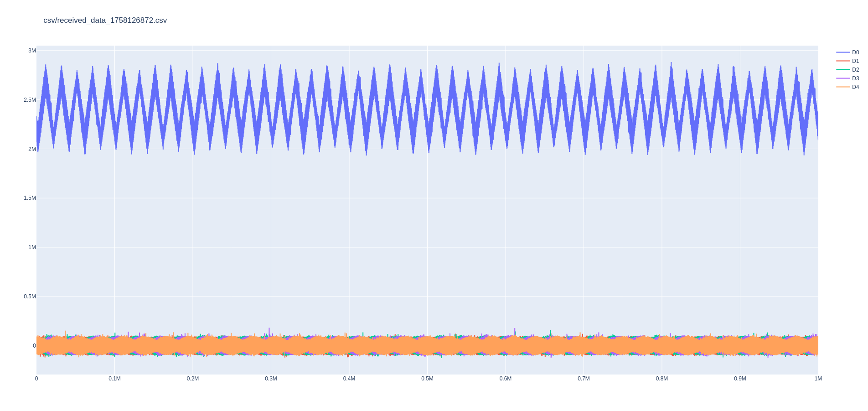The height and width of the screenshot is (411, 868).
Task: Click the 2.5M y-axis tick label
Action: point(30,100)
